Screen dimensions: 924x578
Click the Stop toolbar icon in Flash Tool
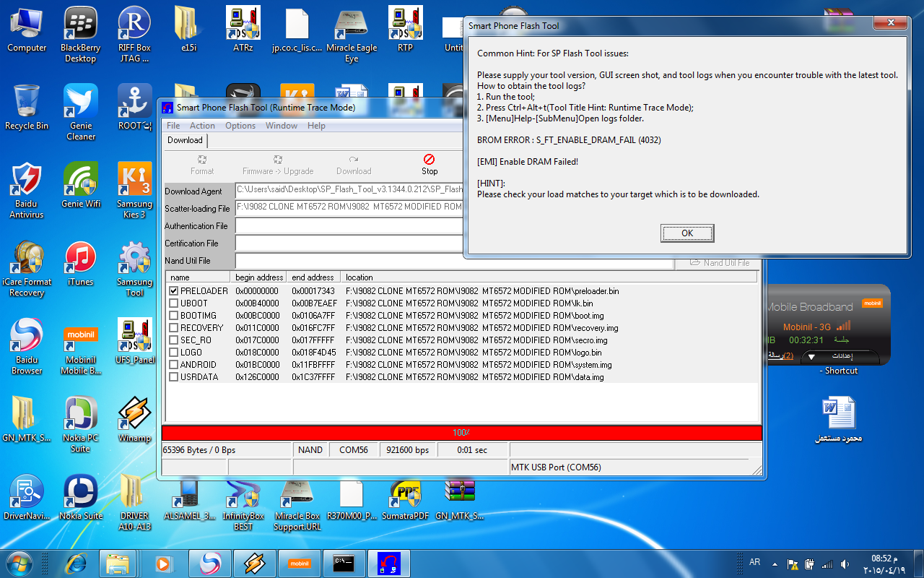point(430,164)
